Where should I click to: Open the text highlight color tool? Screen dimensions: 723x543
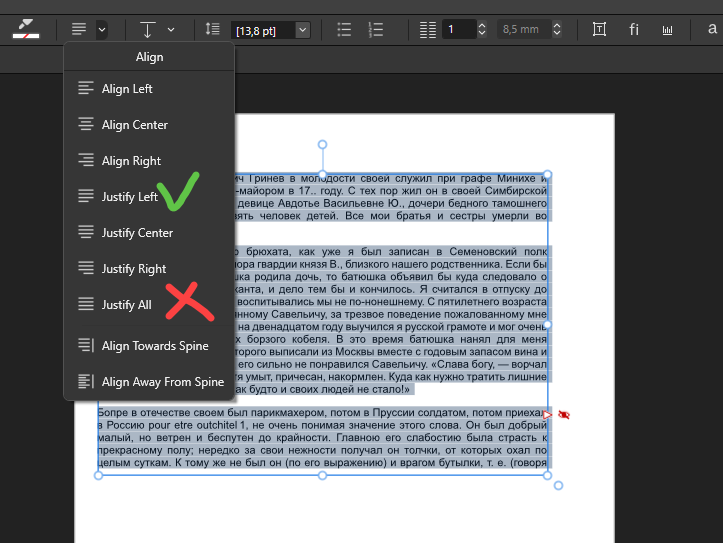click(25, 30)
